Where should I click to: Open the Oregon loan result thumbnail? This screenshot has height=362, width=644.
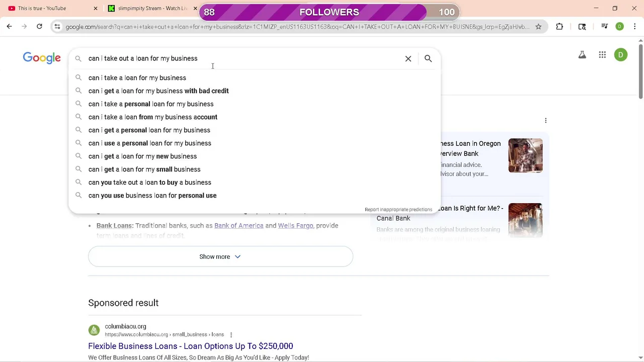525,155
